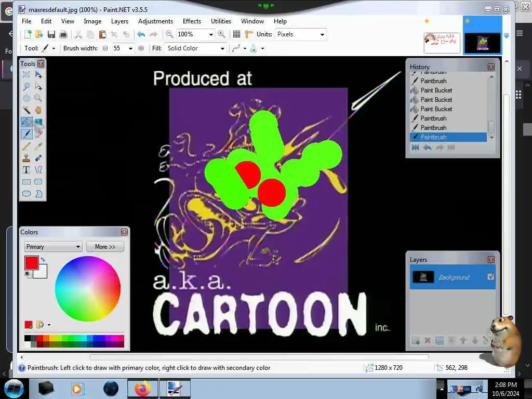The image size is (532, 399).
Task: Toggle the rulers button
Action: pyautogui.click(x=249, y=34)
